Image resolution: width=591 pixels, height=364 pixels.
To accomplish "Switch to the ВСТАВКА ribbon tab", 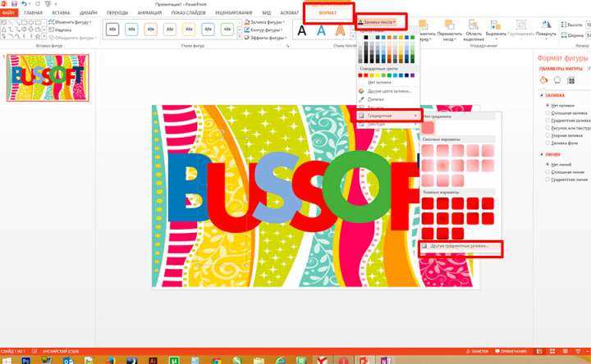I will click(x=61, y=13).
